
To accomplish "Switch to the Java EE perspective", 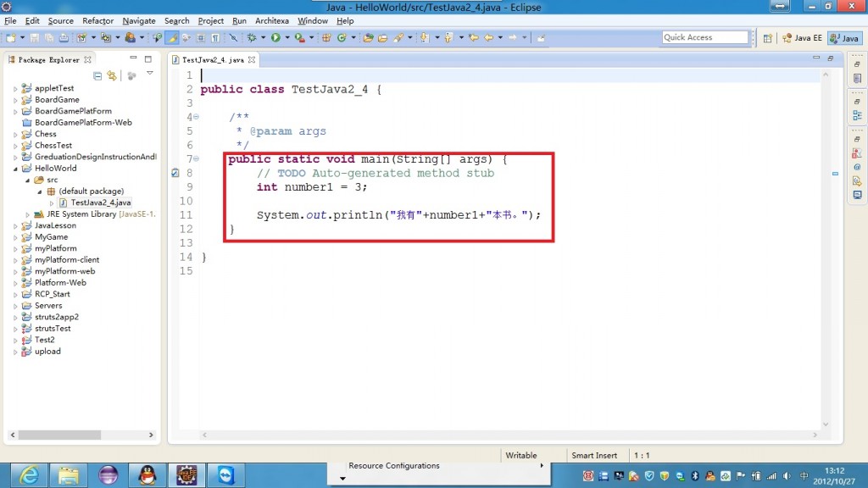I will [803, 37].
